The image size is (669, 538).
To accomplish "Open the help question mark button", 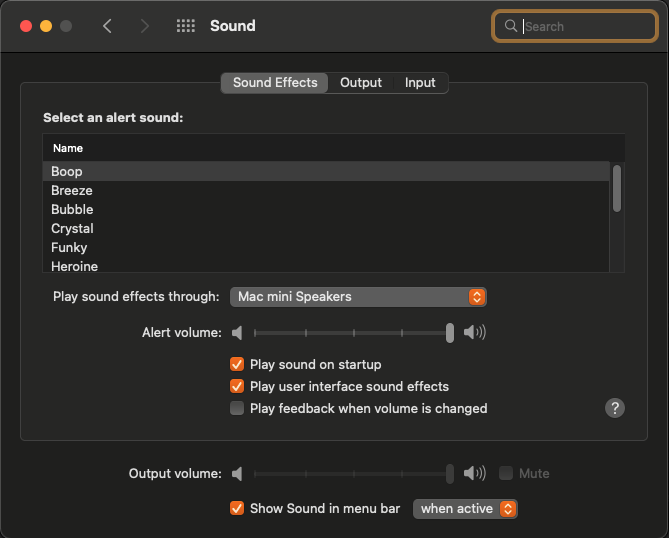I will pyautogui.click(x=614, y=408).
